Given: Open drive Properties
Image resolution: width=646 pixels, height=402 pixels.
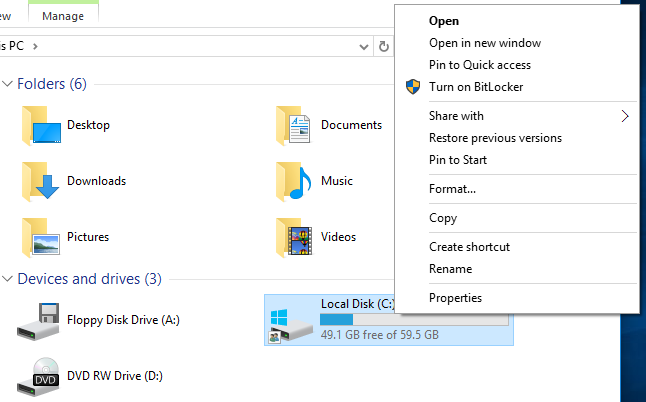Looking at the screenshot, I should click(455, 298).
